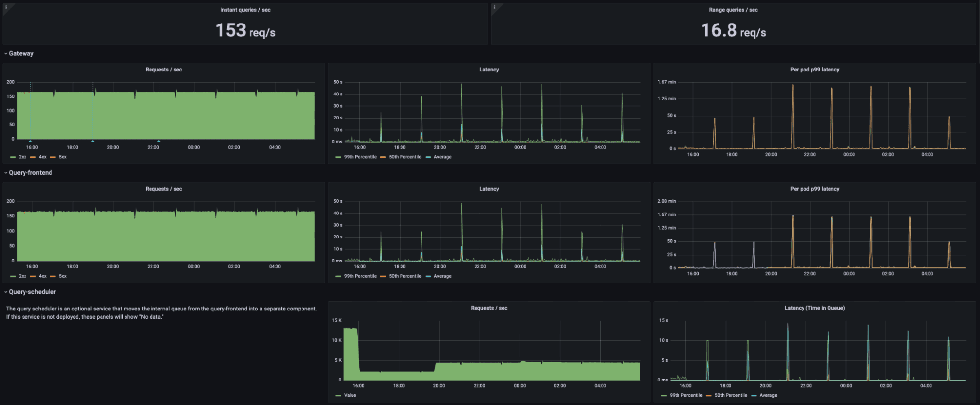Open info icon on Range queries panel

pos(494,7)
